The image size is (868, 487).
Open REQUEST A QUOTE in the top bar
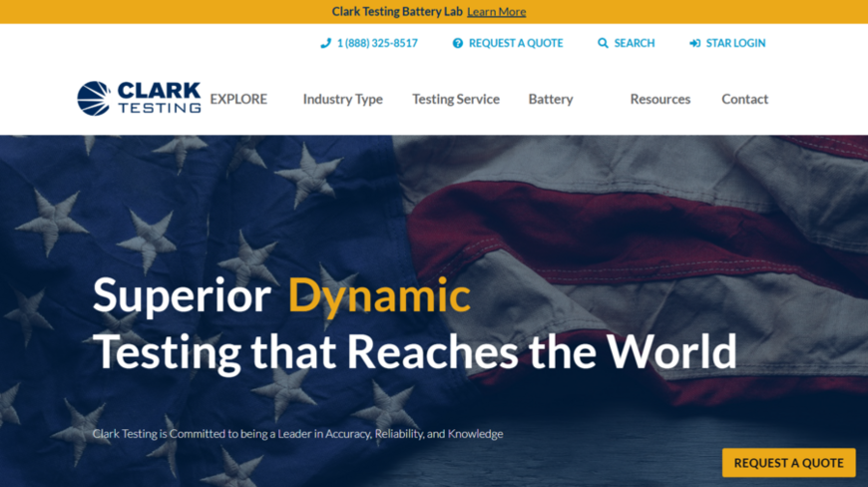pos(516,43)
